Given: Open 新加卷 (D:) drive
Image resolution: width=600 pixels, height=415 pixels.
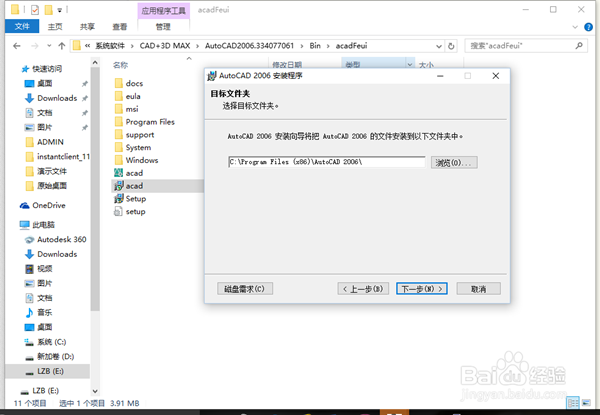Looking at the screenshot, I should click(49, 356).
